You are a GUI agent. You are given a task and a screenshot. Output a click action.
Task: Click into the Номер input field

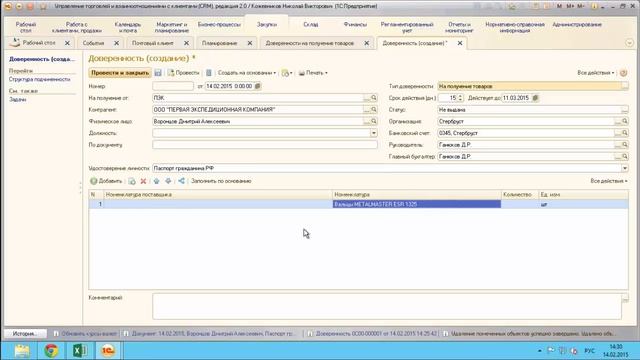coord(173,86)
